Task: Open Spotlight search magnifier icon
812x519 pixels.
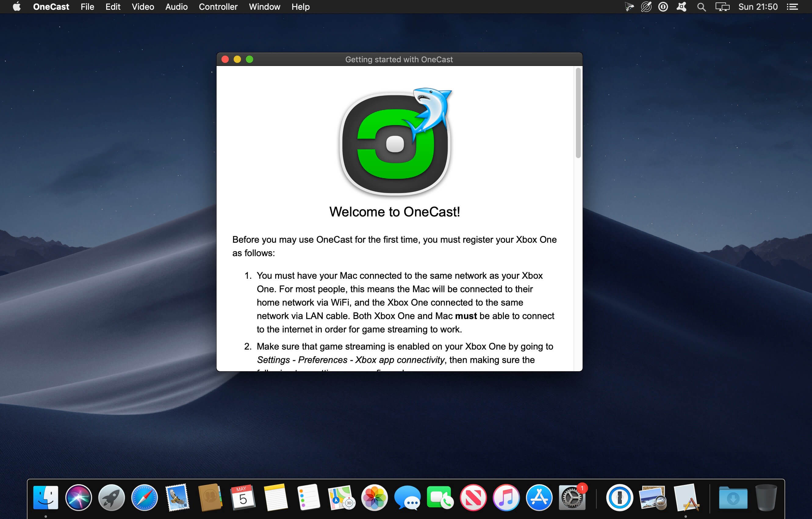Action: click(x=701, y=7)
